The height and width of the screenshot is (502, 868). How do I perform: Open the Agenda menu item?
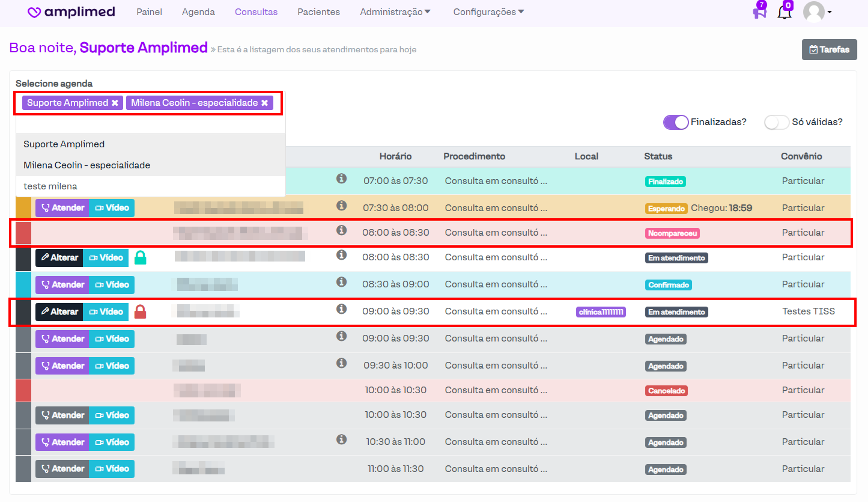(198, 12)
